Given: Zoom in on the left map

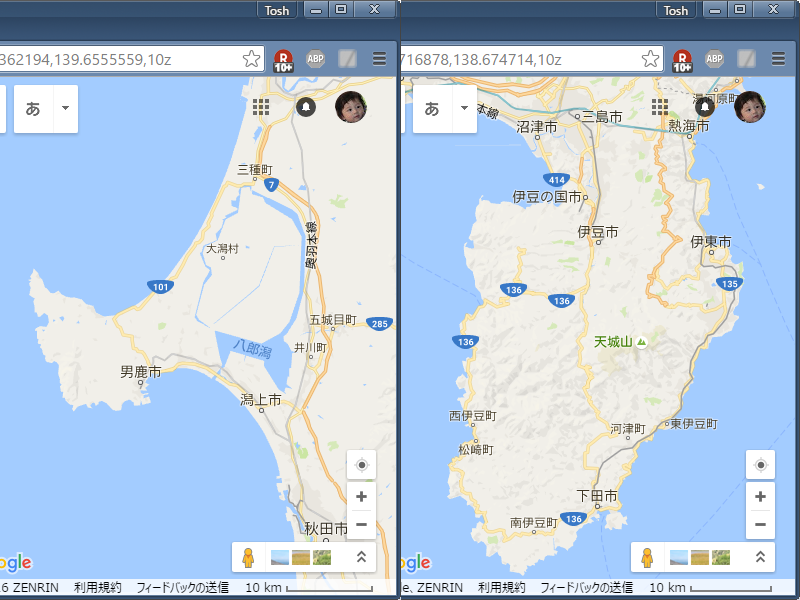Looking at the screenshot, I should point(361,496).
